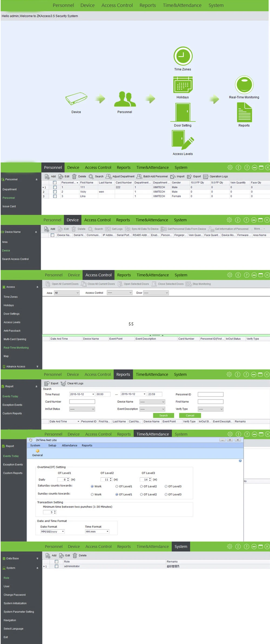Click Sync All Data To Device icon

click(128, 229)
